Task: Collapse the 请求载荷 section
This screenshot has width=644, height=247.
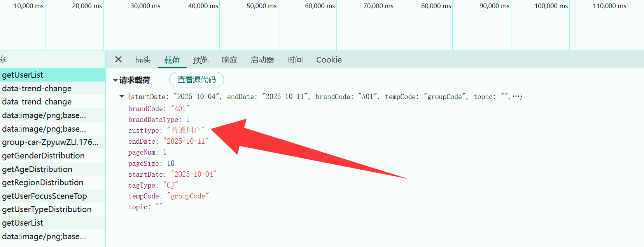Action: (115, 80)
